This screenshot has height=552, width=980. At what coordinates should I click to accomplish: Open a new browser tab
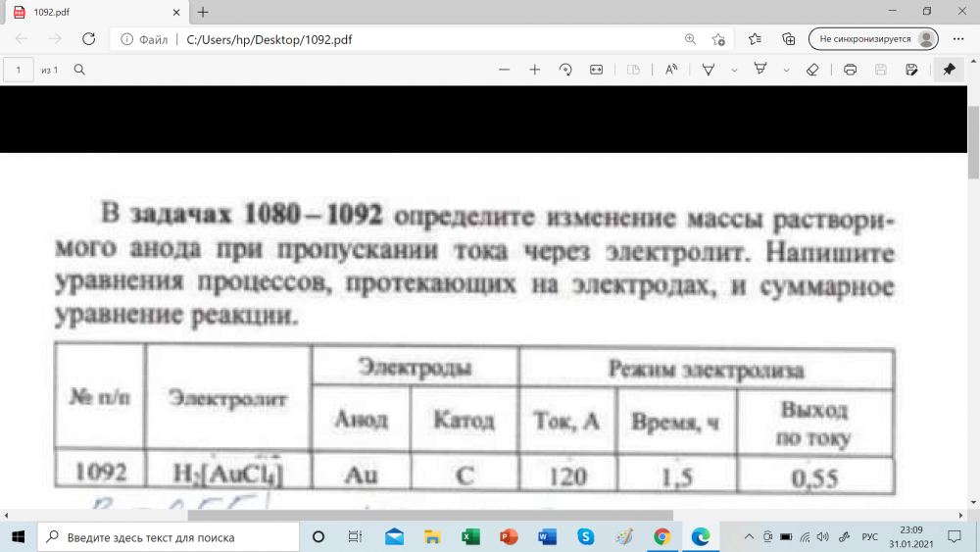203,12
